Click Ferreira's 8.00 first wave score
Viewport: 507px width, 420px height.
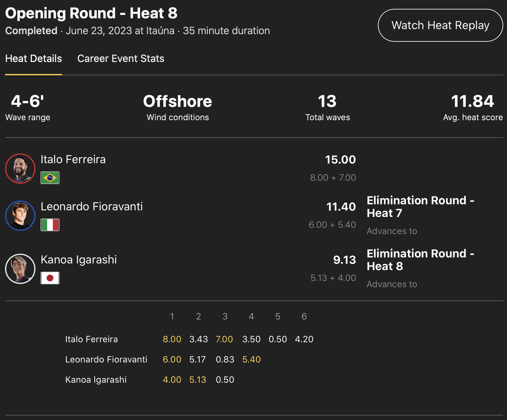point(172,339)
